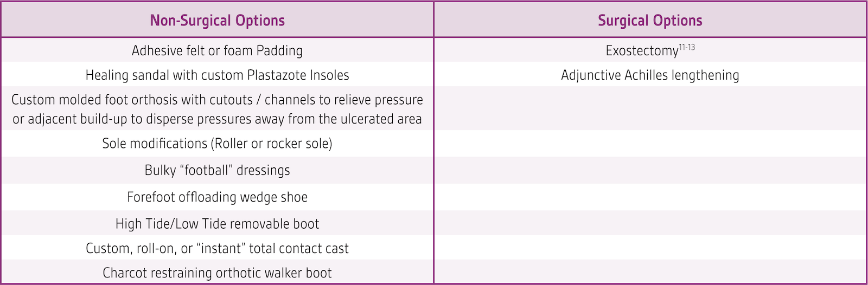The height and width of the screenshot is (285, 868).
Task: Click the Charcot restraining orthotic walker boot entry
Action: [x=217, y=273]
